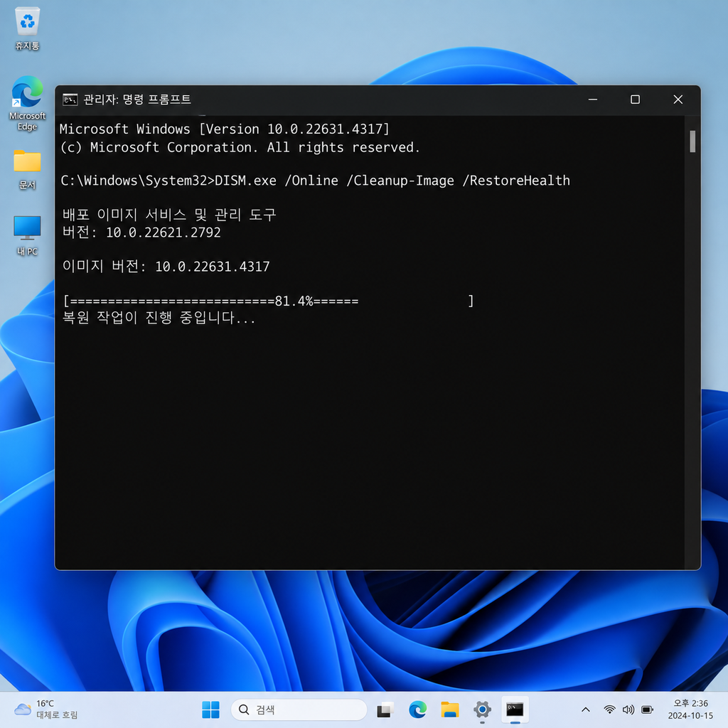Viewport: 728px width, 728px height.
Task: Click the DISM.exe /RestoreHealth command line
Action: pos(315,181)
